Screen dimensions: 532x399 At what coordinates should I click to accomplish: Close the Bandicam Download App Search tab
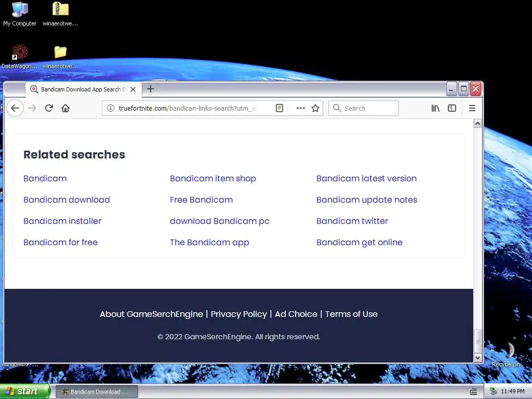point(133,89)
